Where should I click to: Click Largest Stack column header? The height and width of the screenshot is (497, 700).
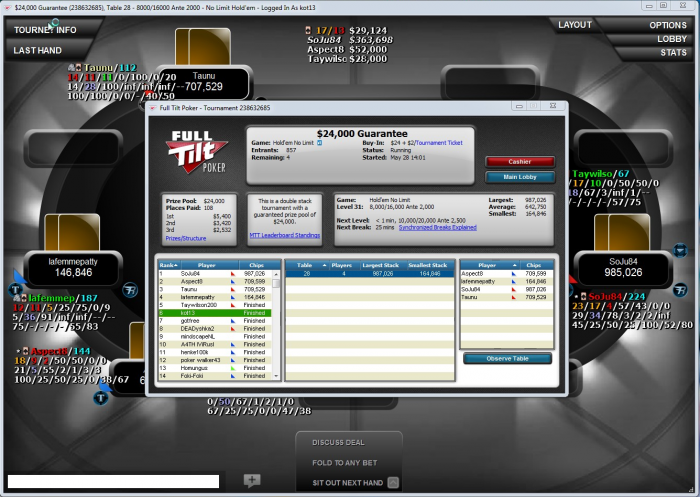coord(381,265)
